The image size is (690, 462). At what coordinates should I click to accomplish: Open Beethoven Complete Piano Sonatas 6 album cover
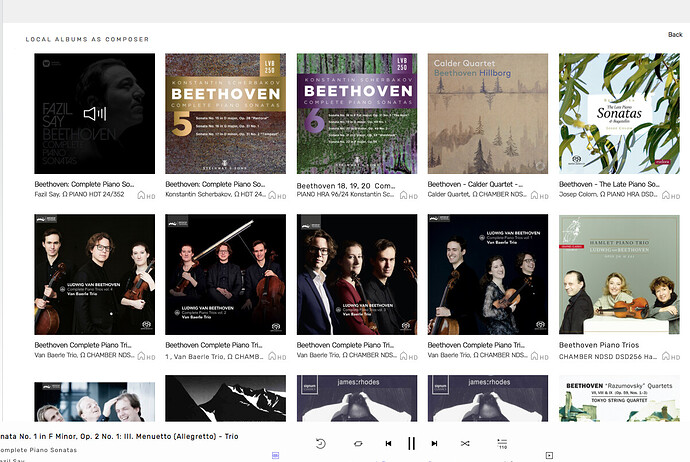pyautogui.click(x=357, y=114)
